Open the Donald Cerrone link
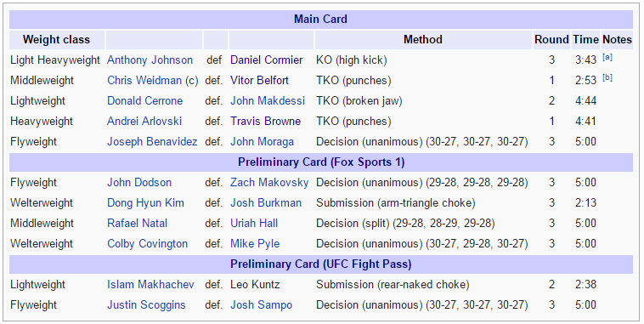Viewport: 644px width, 324px height. [x=145, y=100]
